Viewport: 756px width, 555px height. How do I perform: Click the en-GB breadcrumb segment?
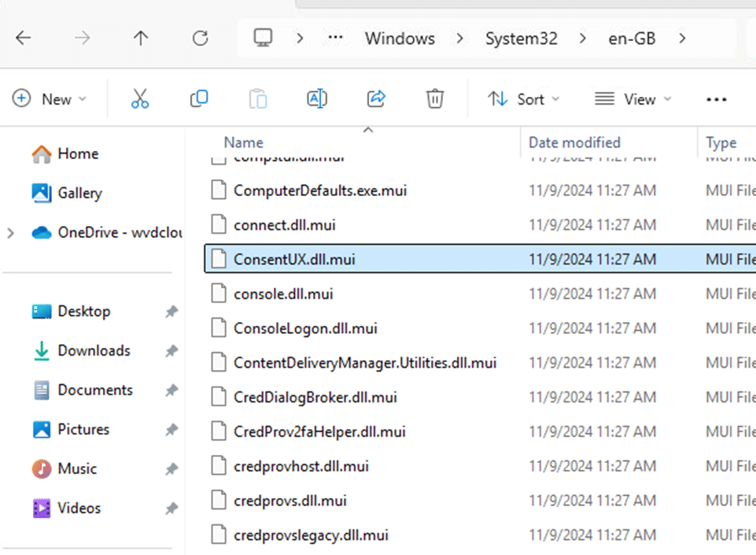(x=632, y=39)
